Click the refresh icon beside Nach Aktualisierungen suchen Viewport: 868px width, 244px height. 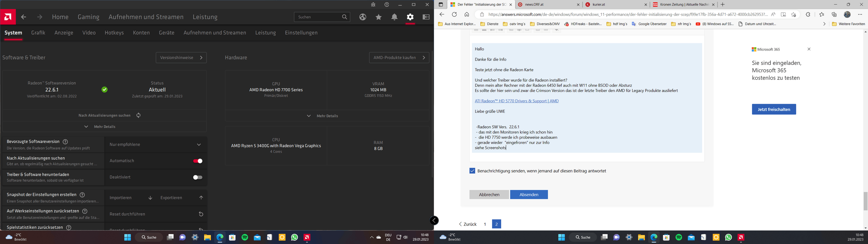point(139,115)
